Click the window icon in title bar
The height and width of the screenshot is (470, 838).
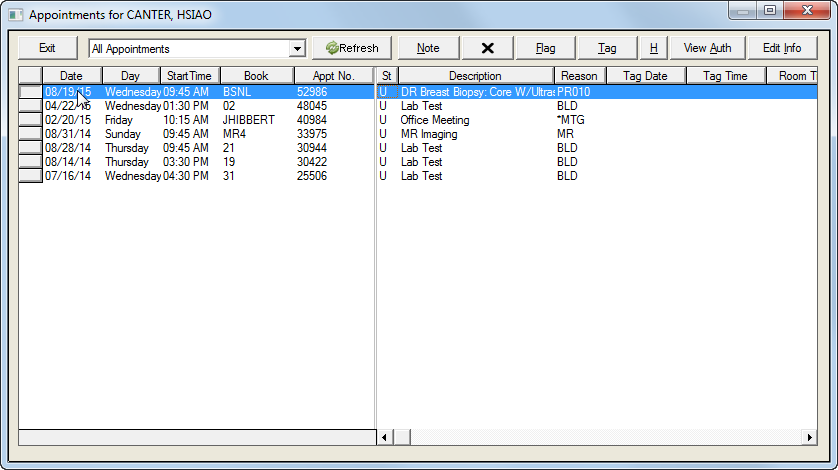point(15,16)
